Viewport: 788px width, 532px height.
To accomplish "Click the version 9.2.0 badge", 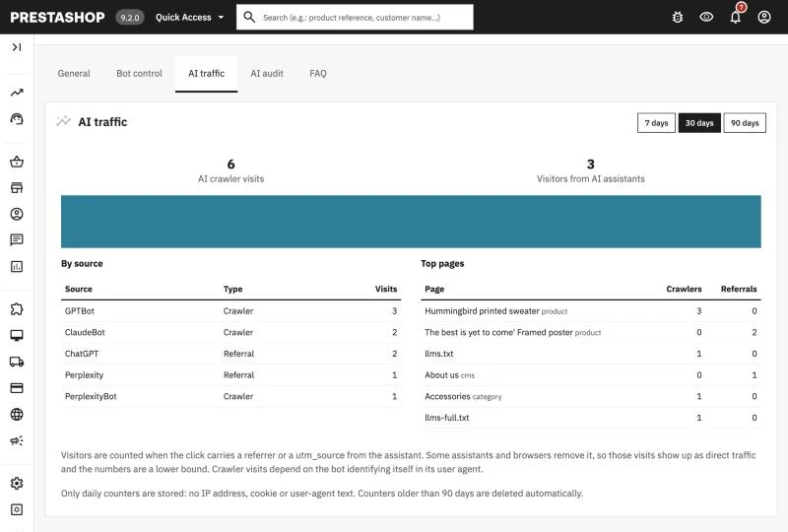I will pos(130,18).
